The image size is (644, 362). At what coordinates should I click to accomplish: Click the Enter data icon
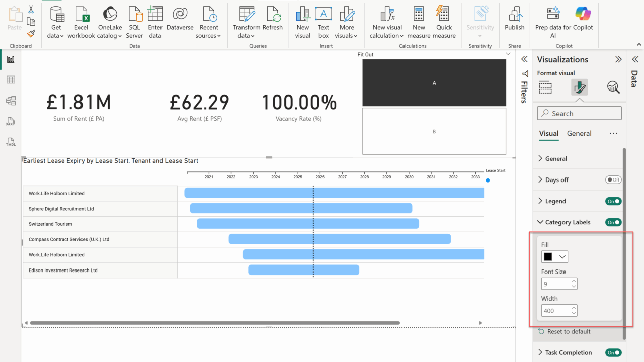point(155,14)
